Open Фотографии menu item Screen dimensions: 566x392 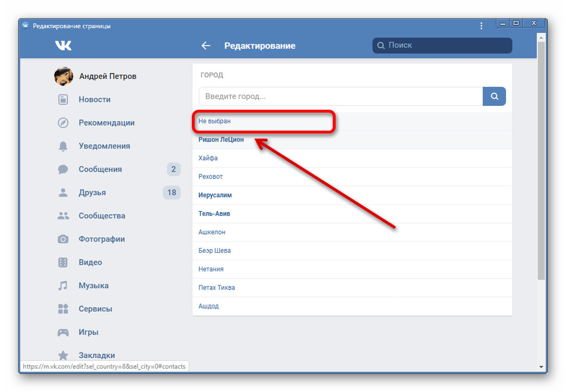[102, 239]
